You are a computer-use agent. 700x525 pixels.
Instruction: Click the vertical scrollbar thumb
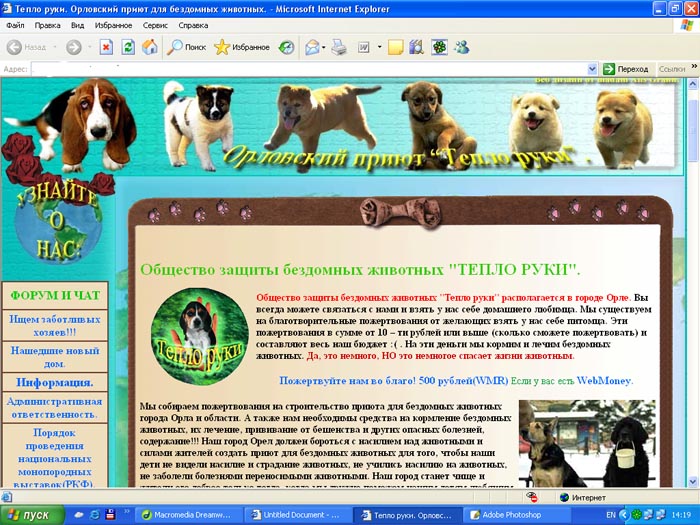[693, 130]
